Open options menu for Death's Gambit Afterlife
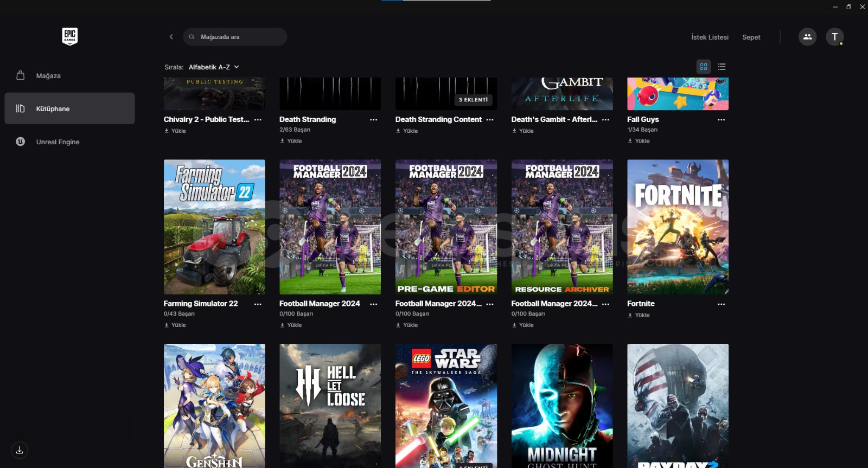This screenshot has height=468, width=868. coord(606,120)
